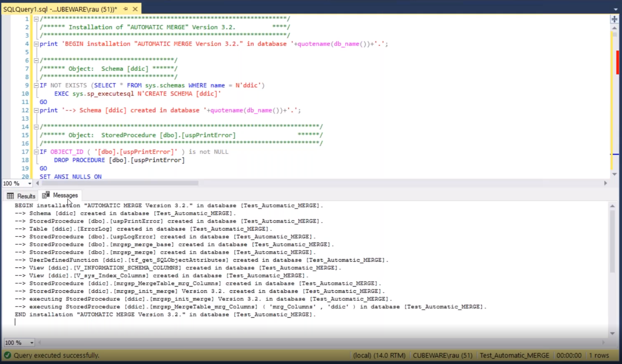Open the Messages pane zoom dropdown
Viewport: 622px width, 364px height.
coord(32,343)
